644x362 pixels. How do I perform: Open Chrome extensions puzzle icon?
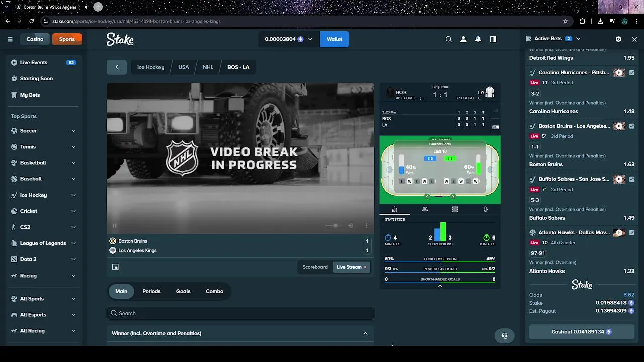583,21
